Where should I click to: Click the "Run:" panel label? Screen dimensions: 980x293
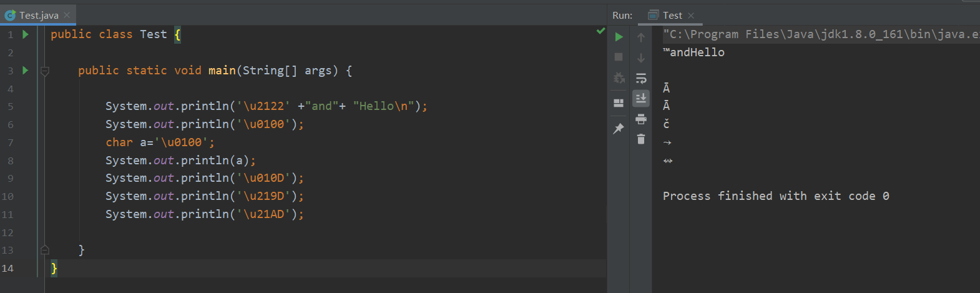(622, 15)
